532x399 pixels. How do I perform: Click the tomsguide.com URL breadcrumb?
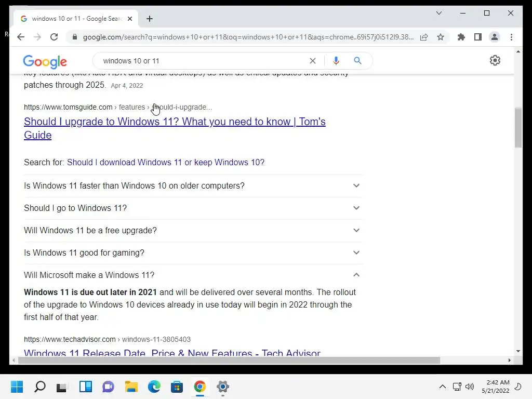[x=118, y=107]
